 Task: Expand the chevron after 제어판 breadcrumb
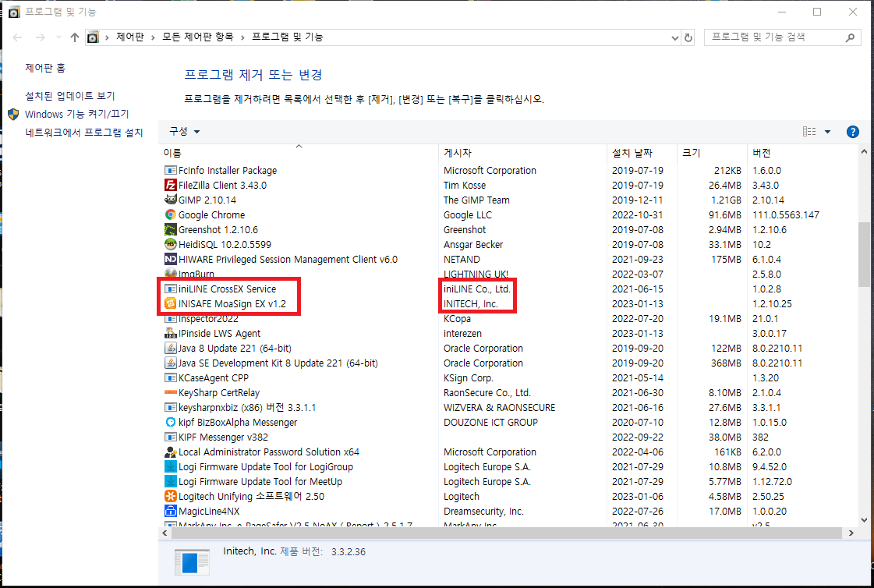153,37
